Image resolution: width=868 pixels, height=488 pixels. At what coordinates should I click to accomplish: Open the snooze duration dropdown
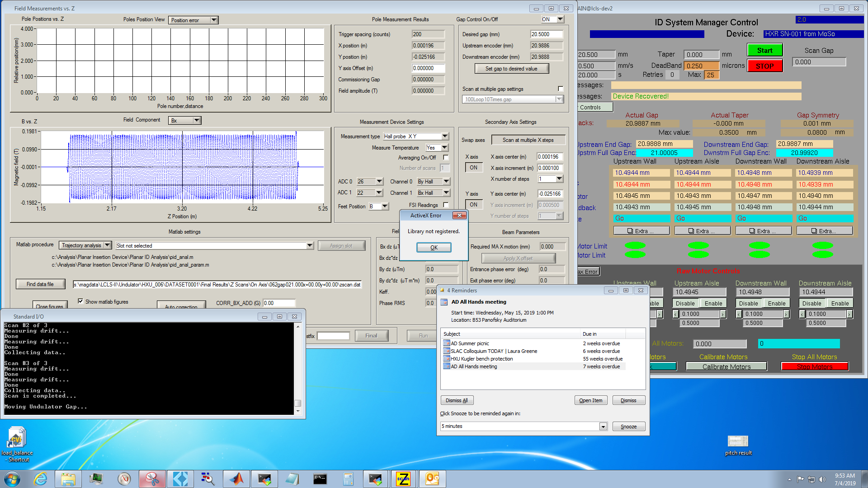[603, 427]
